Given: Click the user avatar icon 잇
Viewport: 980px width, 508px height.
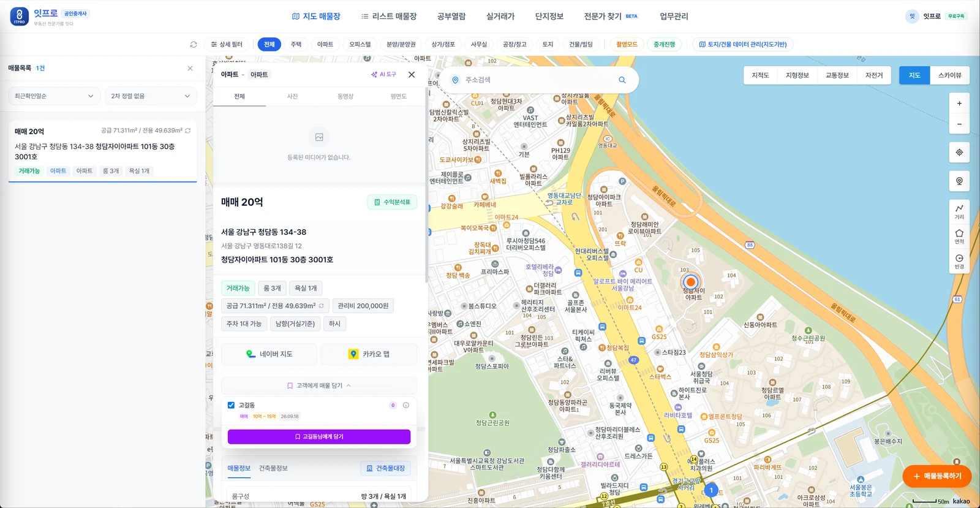Looking at the screenshot, I should [x=912, y=17].
